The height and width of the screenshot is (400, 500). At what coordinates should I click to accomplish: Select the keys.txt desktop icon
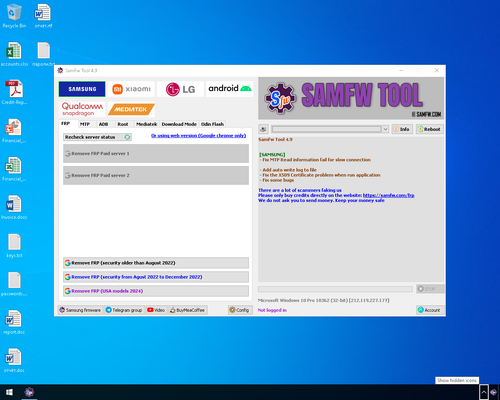(14, 246)
